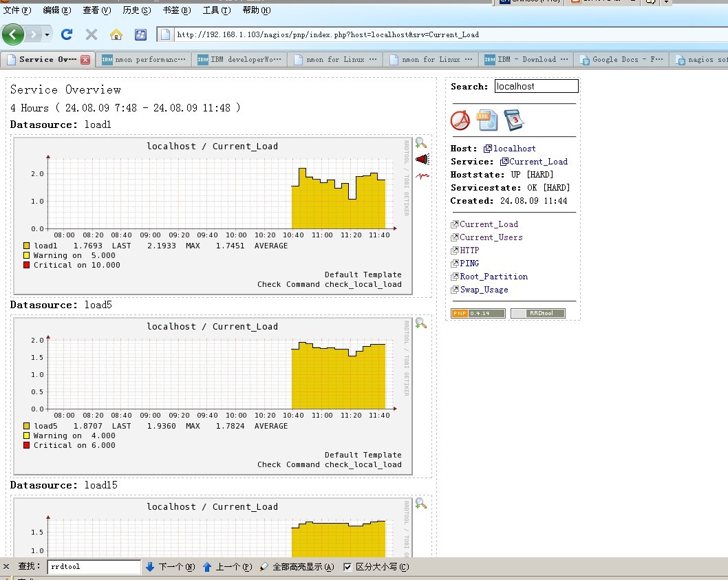Close the Service Overview tab
Screen dimensions: 728x580
[x=85, y=59]
